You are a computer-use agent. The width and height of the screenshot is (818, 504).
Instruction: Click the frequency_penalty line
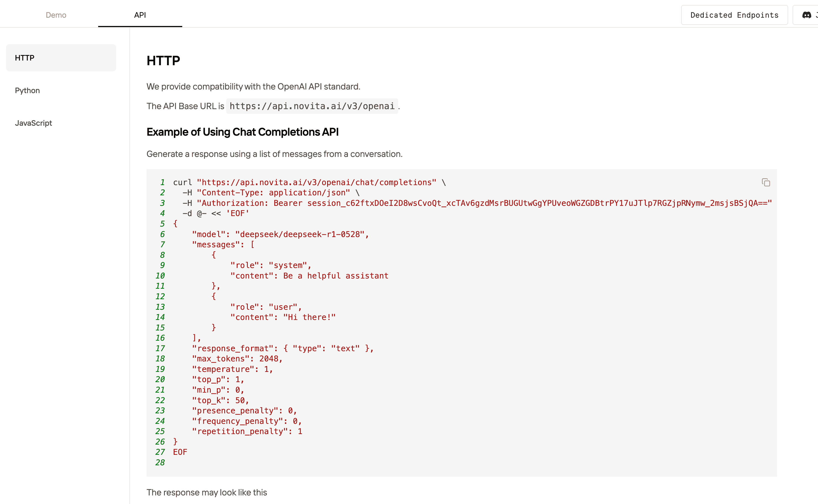tap(247, 421)
